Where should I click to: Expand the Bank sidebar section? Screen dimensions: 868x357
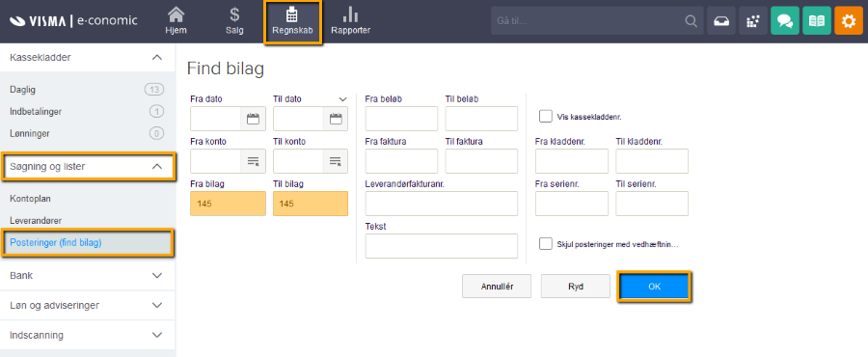(x=88, y=275)
